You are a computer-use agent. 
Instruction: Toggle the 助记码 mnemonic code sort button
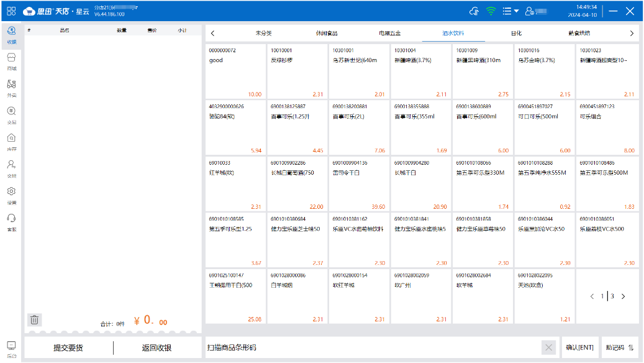point(620,348)
